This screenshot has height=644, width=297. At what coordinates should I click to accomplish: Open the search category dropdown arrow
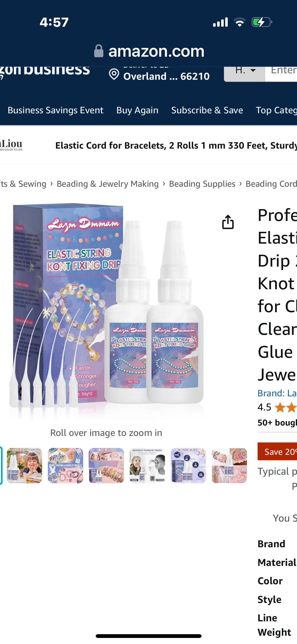(x=253, y=70)
